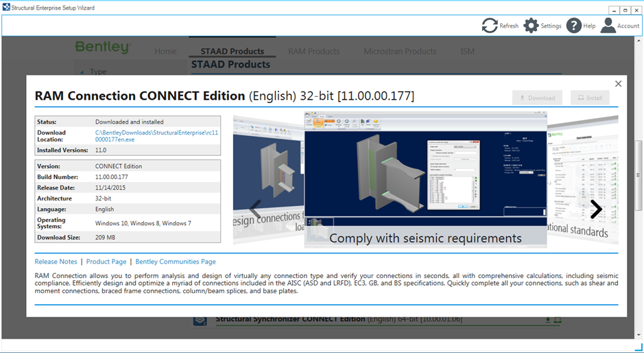This screenshot has height=353, width=644.
Task: Click the download size value 209 MB
Action: (105, 238)
